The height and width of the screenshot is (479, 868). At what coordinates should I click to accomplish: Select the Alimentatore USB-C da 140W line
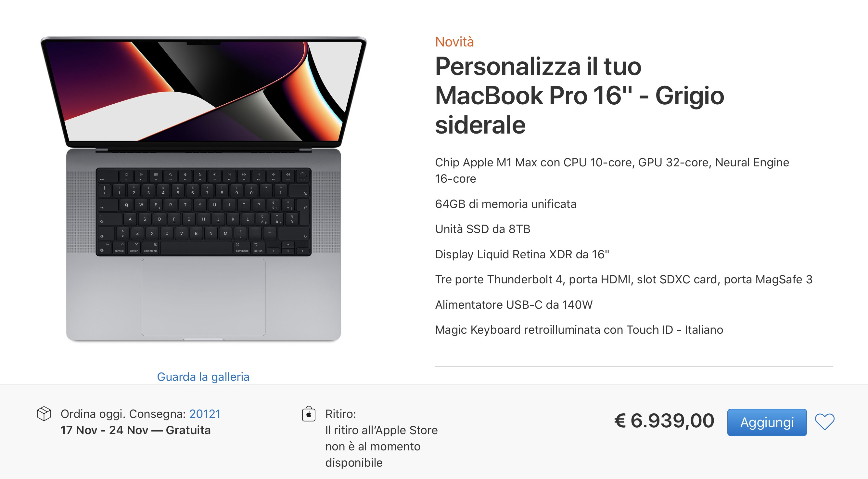514,304
